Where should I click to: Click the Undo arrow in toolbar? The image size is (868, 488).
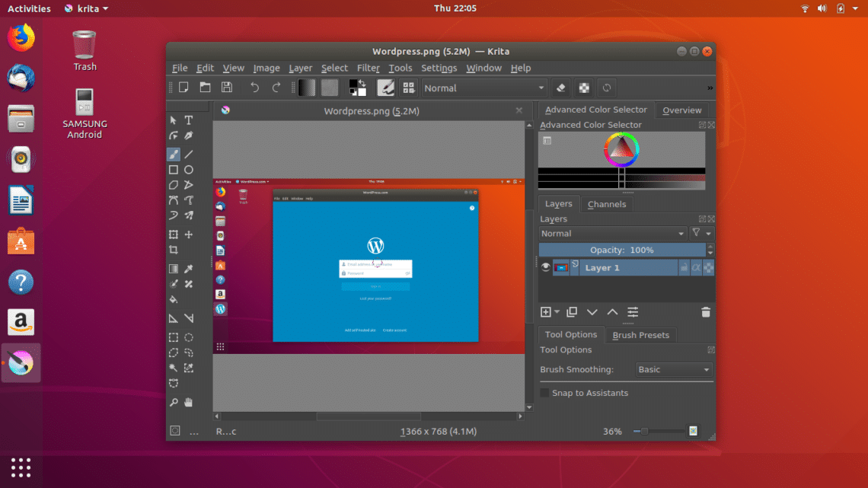tap(254, 88)
